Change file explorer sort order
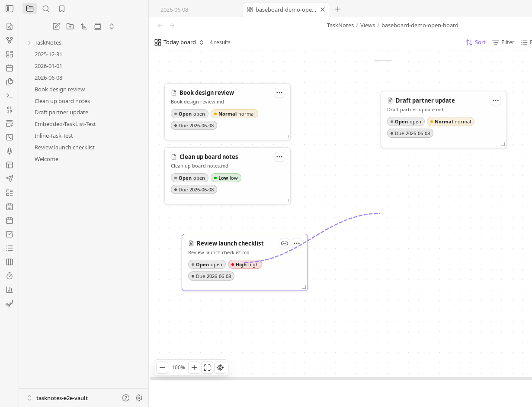 point(84,26)
